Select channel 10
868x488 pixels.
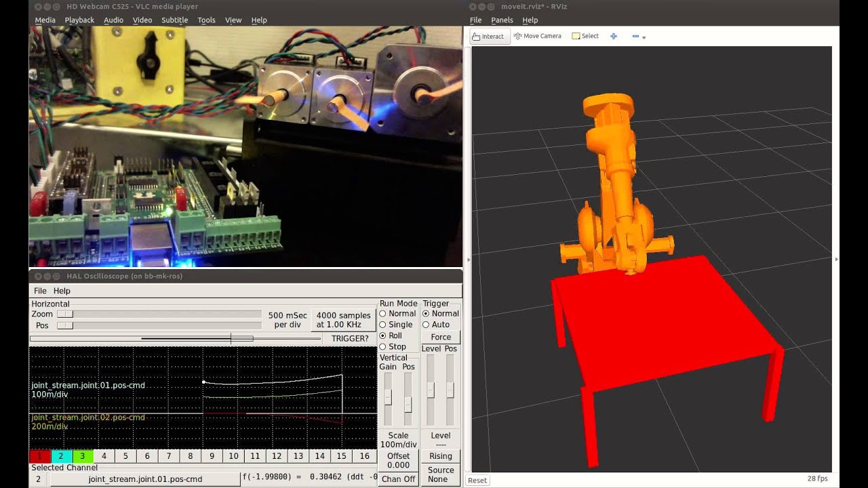pos(234,457)
